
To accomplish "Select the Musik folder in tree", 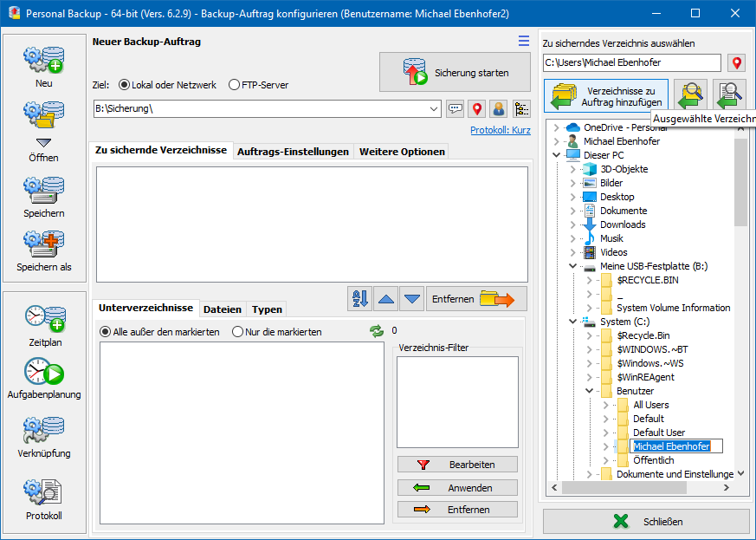I will click(x=611, y=238).
